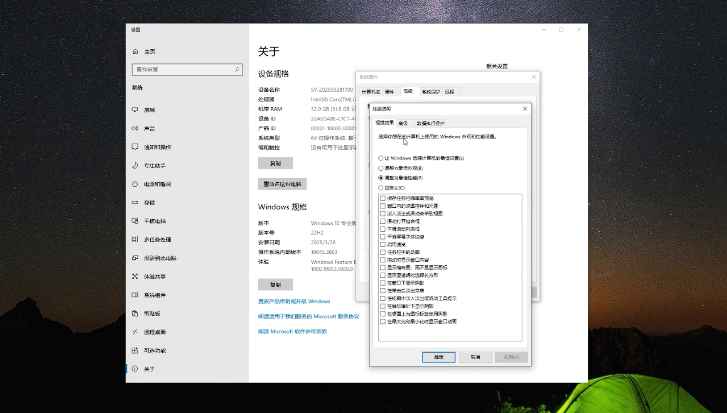
Task: Switch to 远程 remote tab in system properties
Action: [x=450, y=92]
